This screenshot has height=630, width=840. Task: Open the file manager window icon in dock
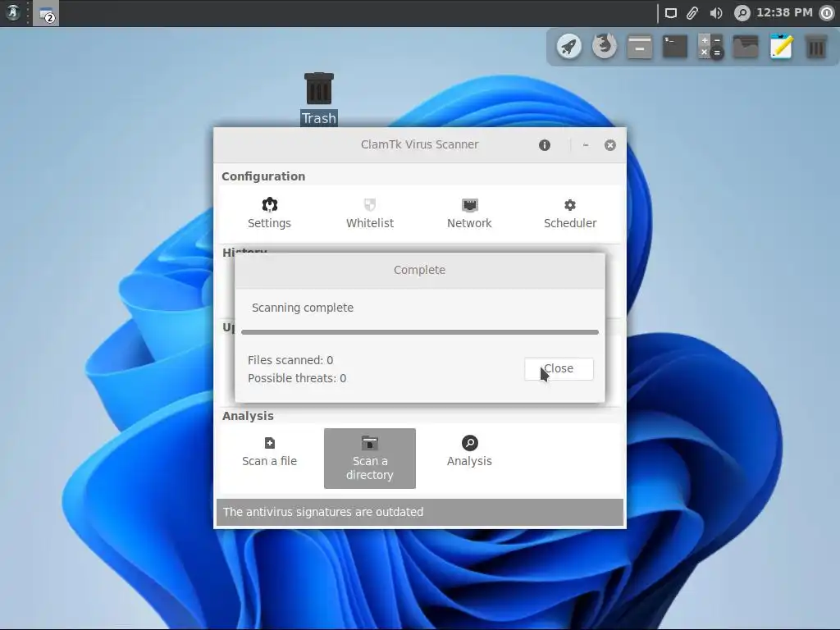tap(640, 47)
